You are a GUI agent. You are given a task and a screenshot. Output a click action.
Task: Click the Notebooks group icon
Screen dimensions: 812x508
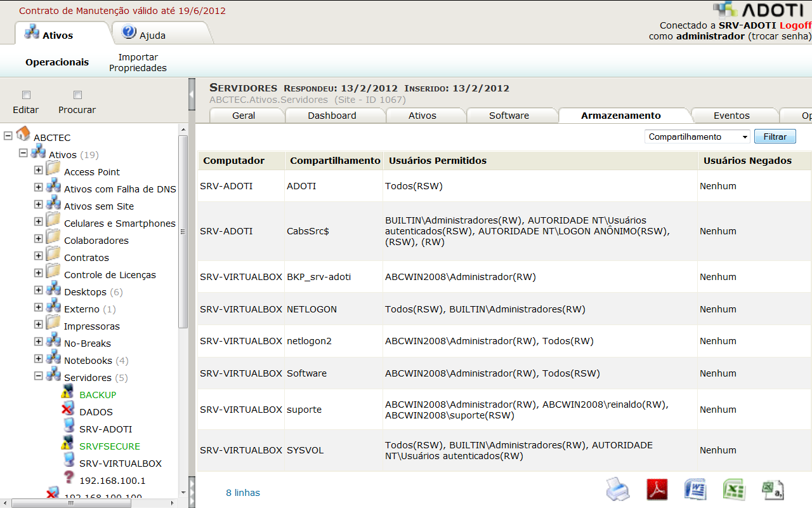(x=54, y=358)
